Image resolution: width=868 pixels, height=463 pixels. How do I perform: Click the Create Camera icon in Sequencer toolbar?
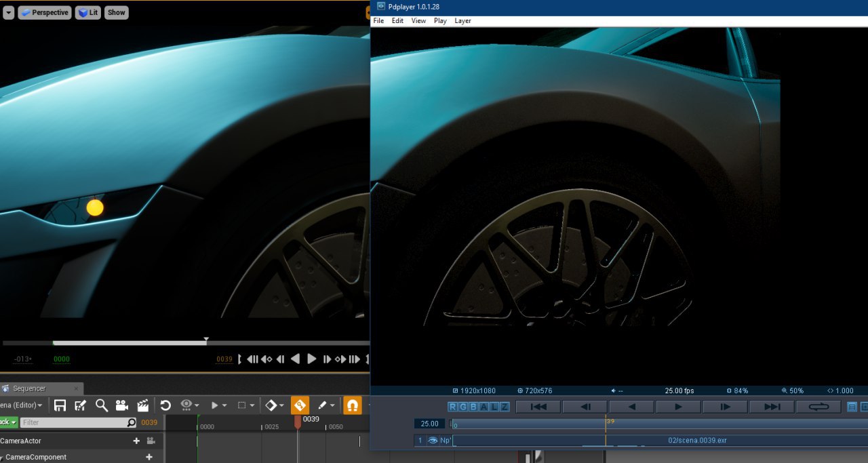click(122, 405)
